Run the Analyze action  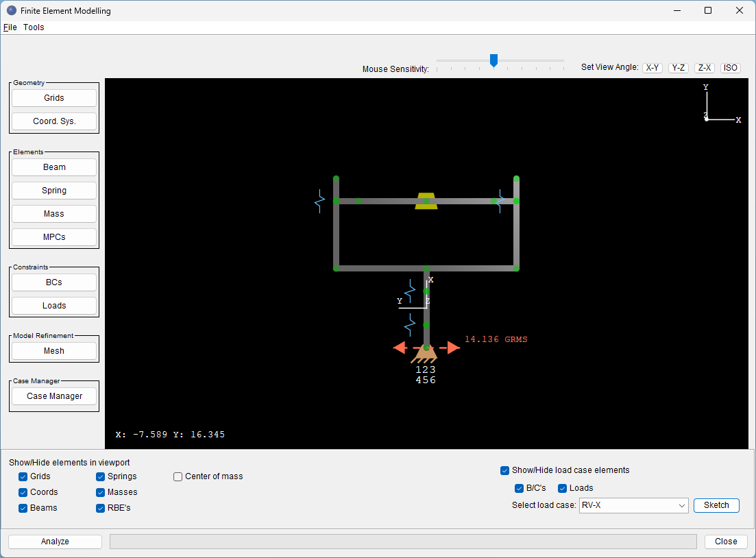coord(54,541)
